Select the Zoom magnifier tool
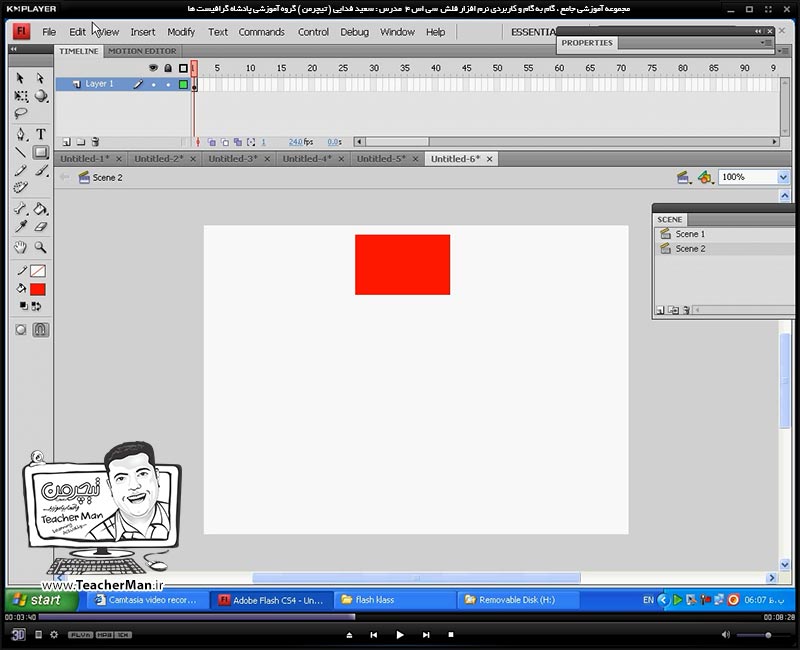This screenshot has width=800, height=650. click(x=40, y=248)
